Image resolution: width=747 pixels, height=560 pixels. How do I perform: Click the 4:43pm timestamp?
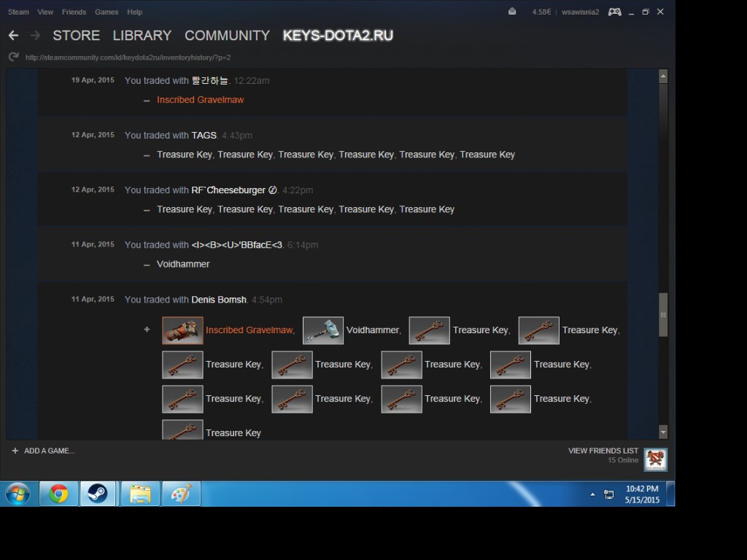pyautogui.click(x=237, y=135)
